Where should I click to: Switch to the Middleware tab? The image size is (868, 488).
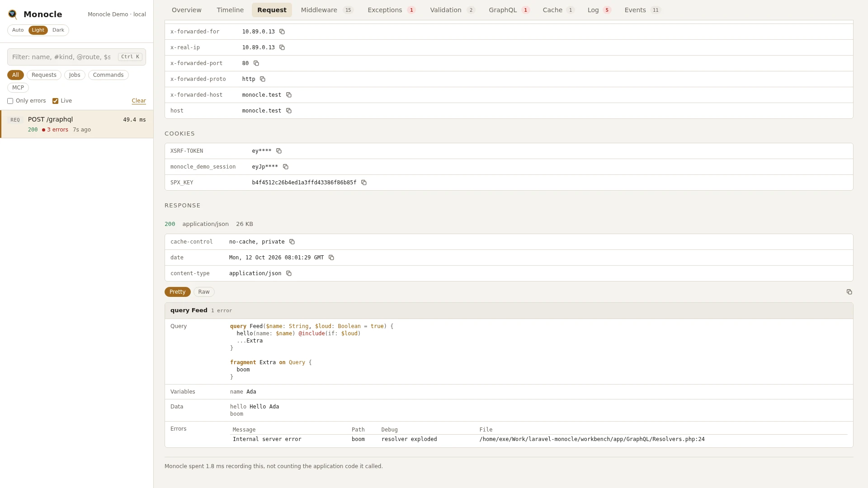click(327, 10)
